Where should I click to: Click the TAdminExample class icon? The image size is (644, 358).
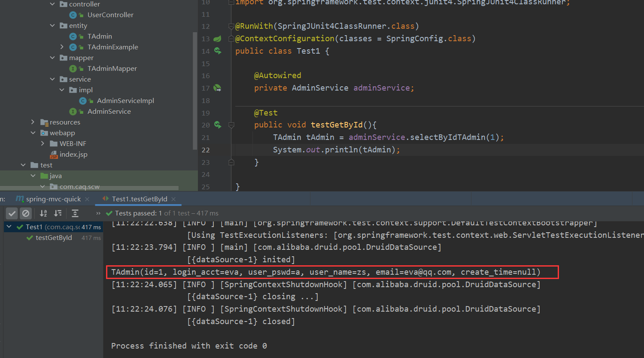pos(73,47)
